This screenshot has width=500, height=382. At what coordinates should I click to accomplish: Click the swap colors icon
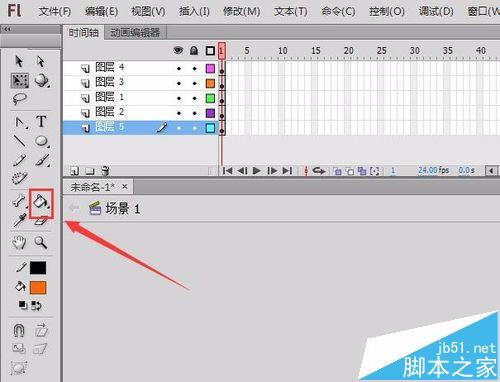coord(36,305)
